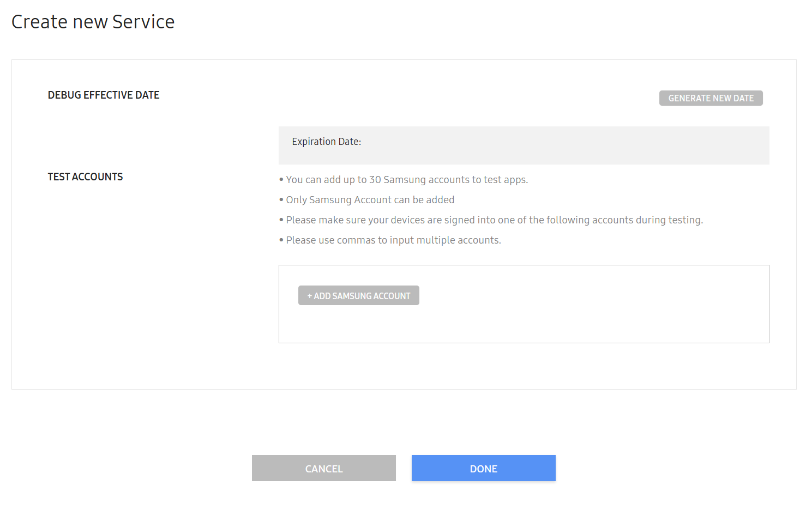
Task: Click the note about devices being signed in
Action: click(x=494, y=220)
